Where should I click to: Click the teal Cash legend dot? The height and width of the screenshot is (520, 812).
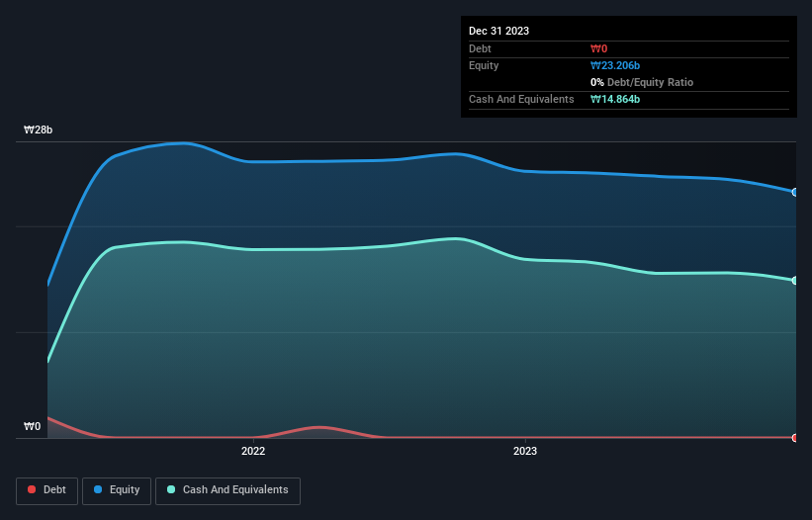point(171,489)
